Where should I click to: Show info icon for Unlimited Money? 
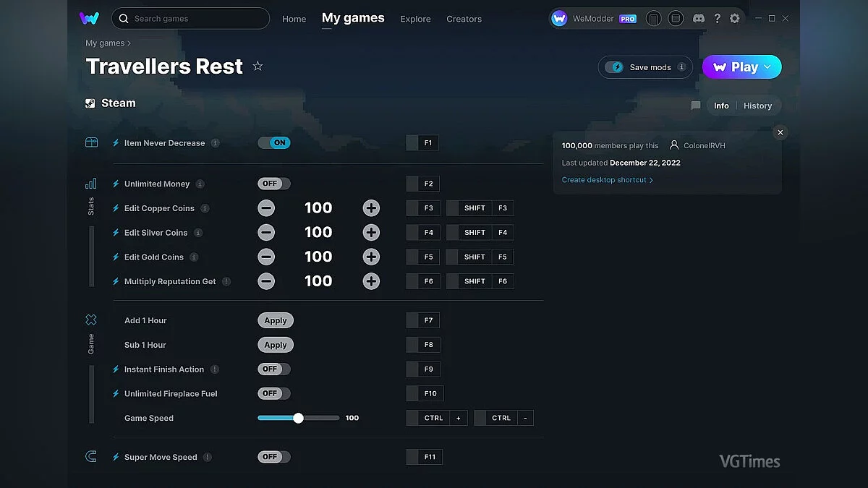click(200, 184)
